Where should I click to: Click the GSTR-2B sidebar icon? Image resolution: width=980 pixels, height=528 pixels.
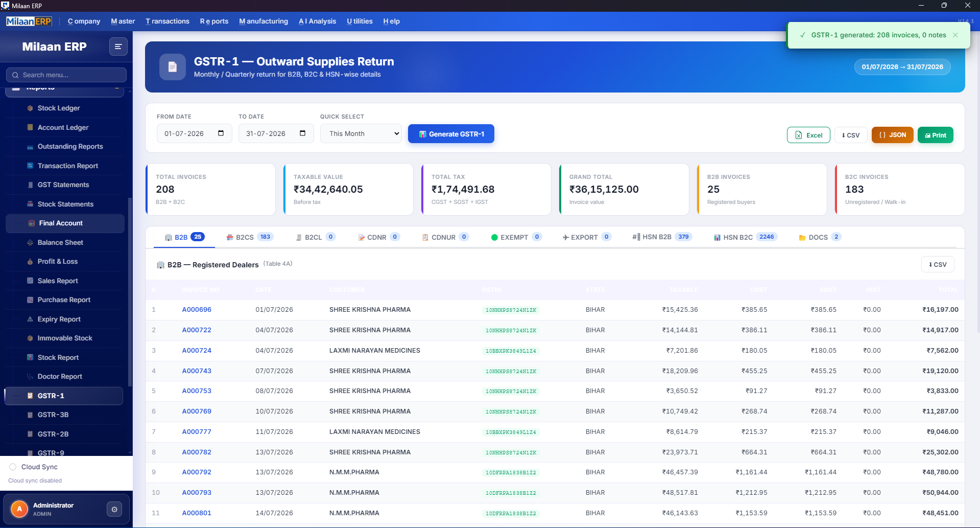(x=30, y=434)
